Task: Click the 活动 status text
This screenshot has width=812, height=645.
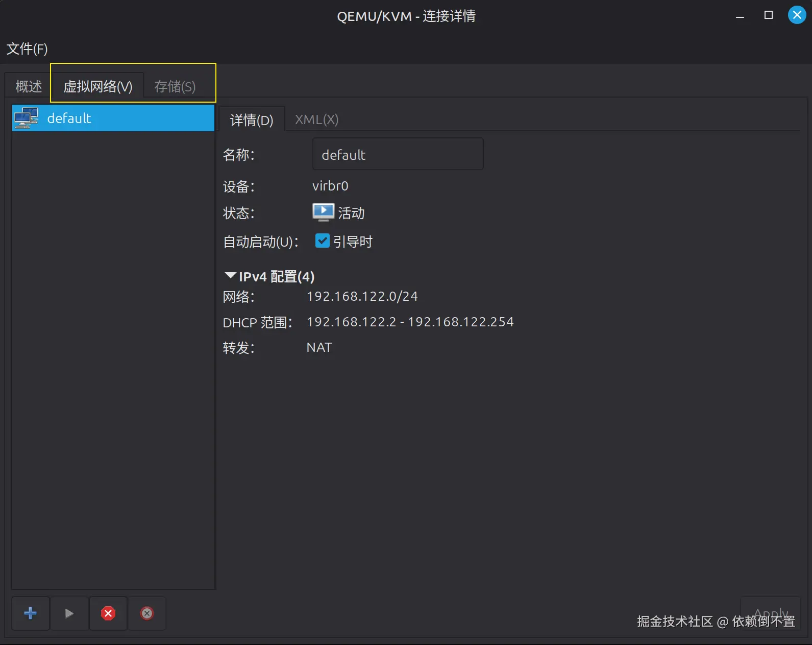Action: [x=351, y=213]
